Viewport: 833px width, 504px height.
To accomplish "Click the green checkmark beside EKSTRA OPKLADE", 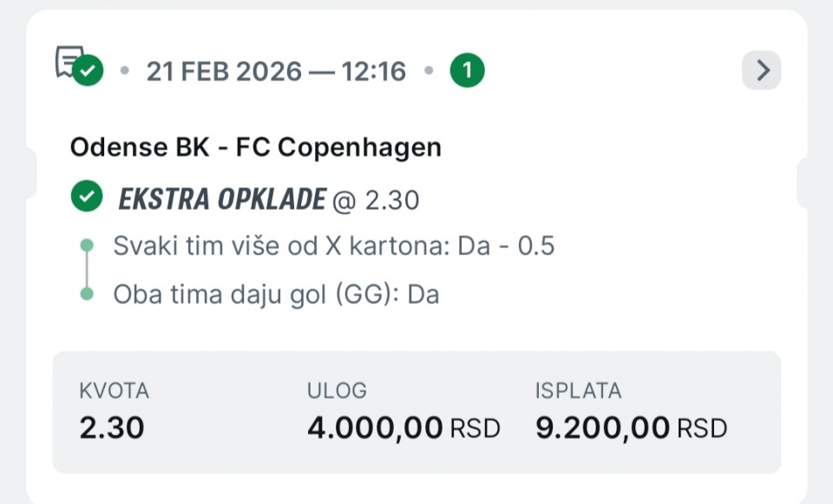I will pos(85,199).
